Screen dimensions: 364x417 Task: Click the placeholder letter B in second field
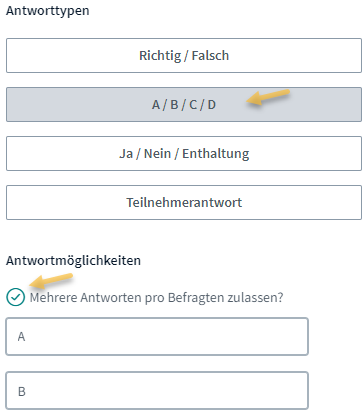22,391
